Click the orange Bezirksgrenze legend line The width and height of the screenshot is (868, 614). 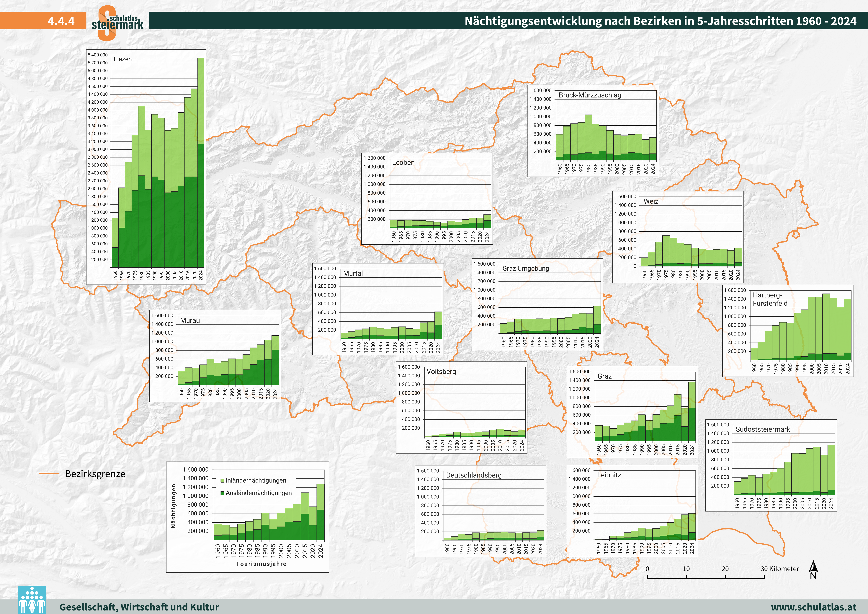[x=49, y=474]
